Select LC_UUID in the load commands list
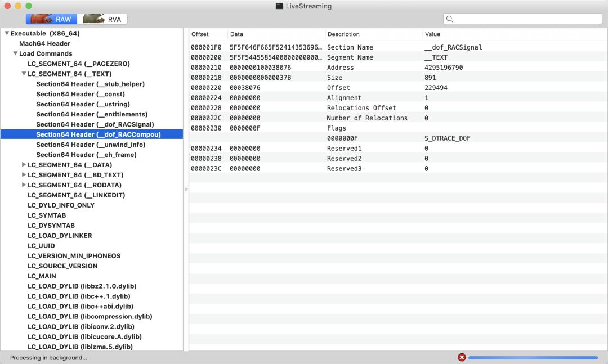The width and height of the screenshot is (608, 364). click(x=41, y=245)
